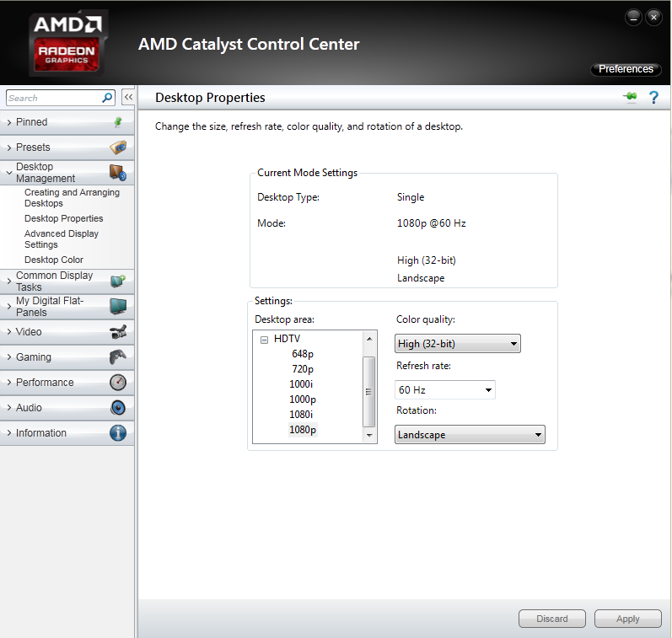Click the Performance gauge icon
The width and height of the screenshot is (672, 638).
118,382
